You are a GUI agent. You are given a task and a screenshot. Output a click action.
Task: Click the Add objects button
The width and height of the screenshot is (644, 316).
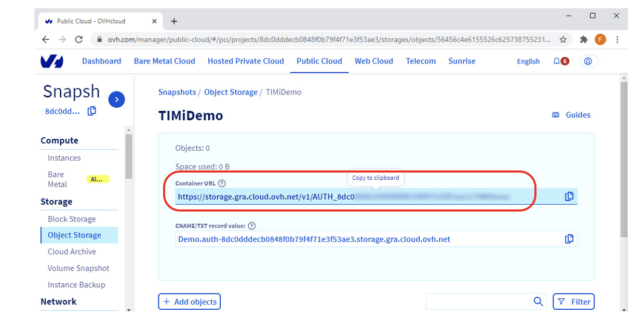[190, 301]
